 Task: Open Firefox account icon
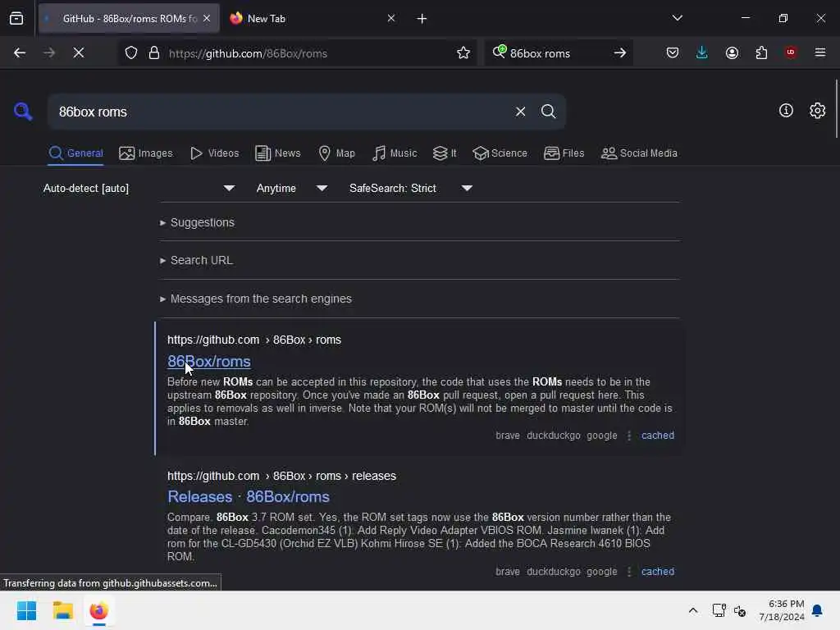point(732,52)
